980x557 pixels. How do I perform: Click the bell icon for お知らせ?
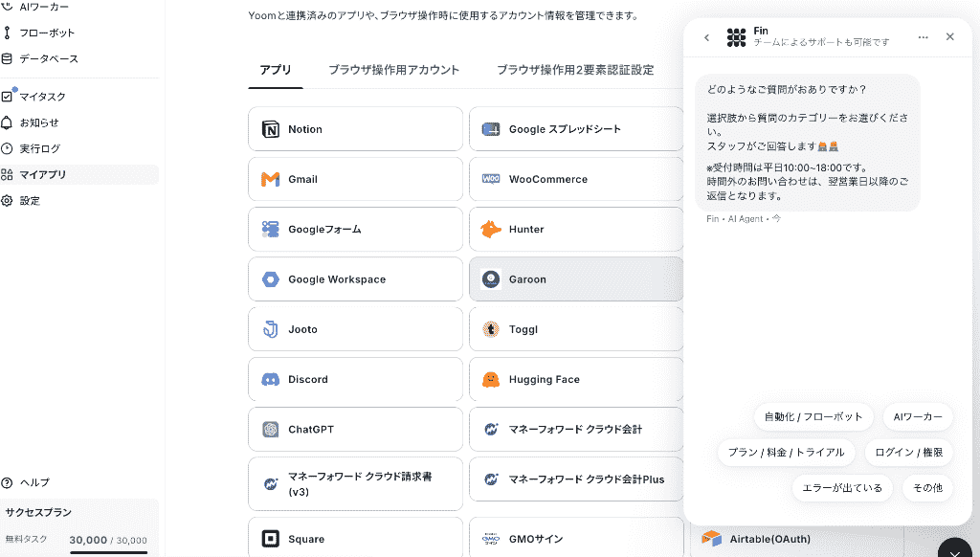7,123
